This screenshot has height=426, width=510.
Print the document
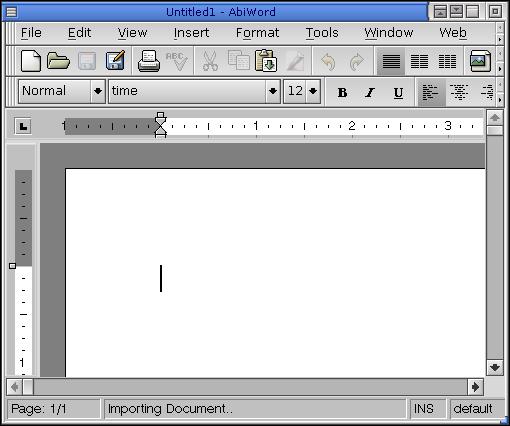(149, 61)
